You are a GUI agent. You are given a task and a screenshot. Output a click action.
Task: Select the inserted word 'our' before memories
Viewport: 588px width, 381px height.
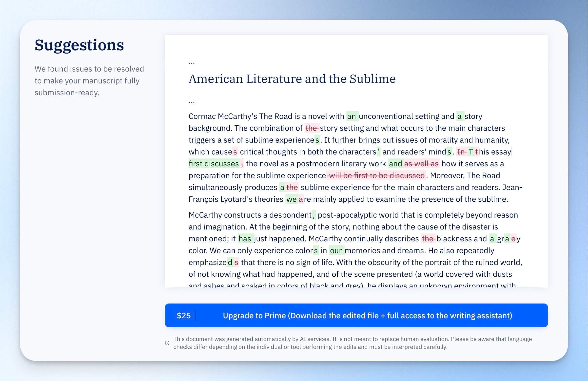pos(336,250)
